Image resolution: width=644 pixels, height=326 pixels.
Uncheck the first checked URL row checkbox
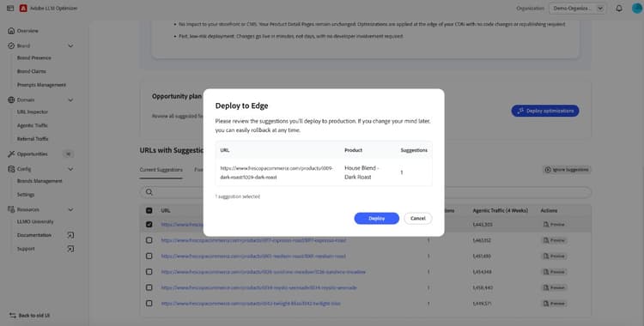point(149,224)
